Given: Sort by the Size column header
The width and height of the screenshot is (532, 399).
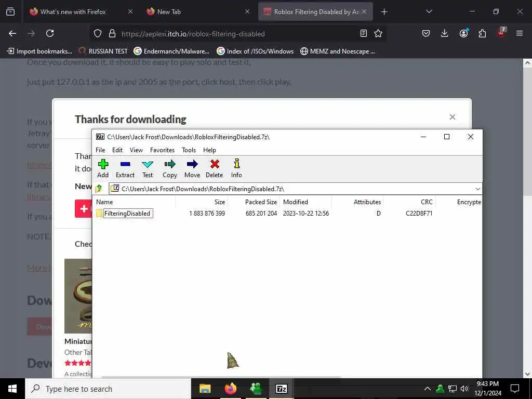Looking at the screenshot, I should tap(202, 202).
